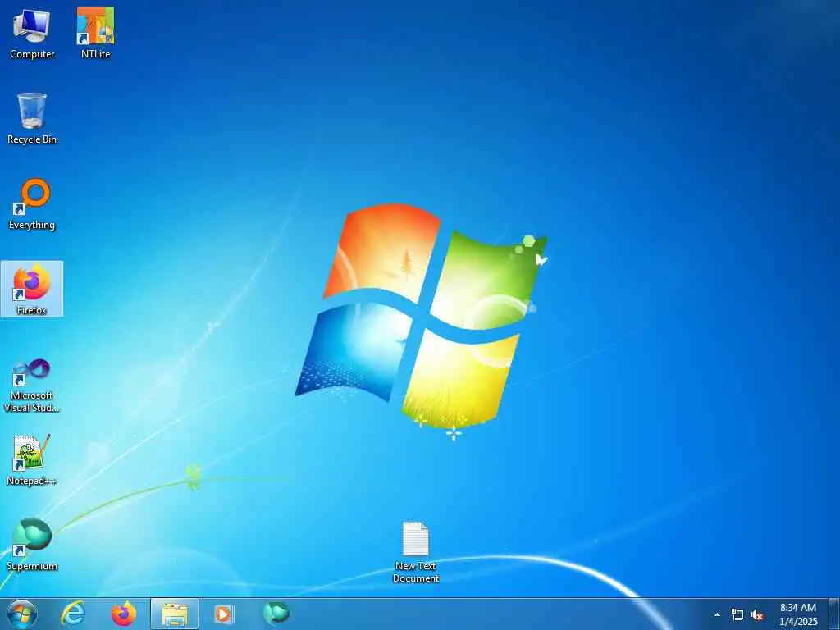Select the NTLite shortcut icon

[95, 33]
